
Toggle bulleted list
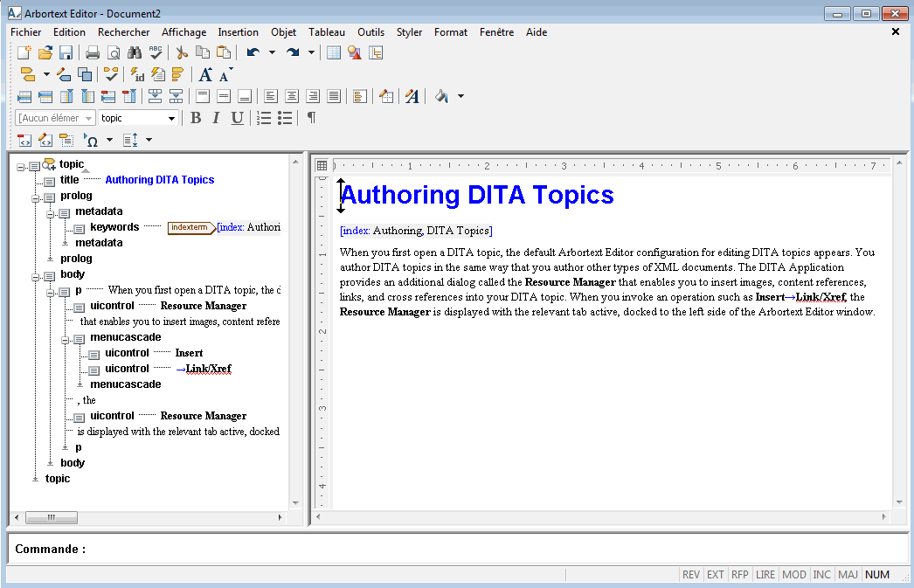tap(285, 118)
